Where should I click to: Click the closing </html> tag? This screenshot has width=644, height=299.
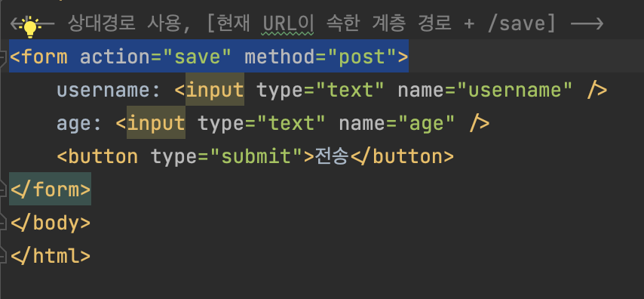tap(50, 256)
